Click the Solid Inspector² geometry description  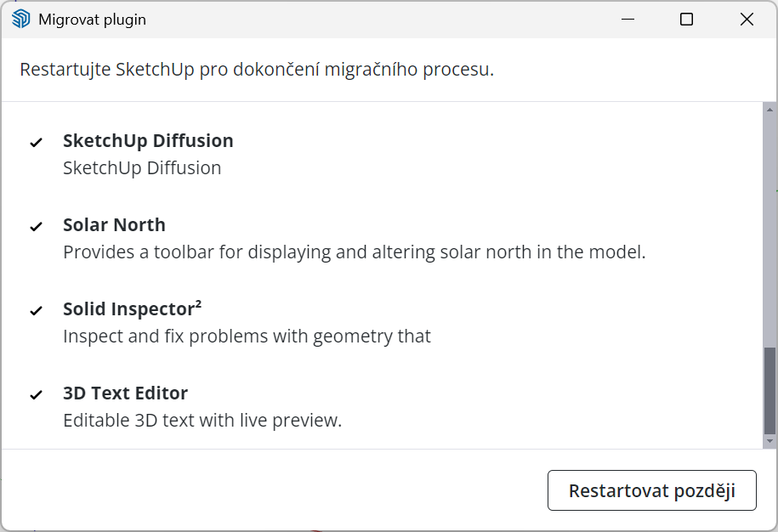[x=247, y=337]
